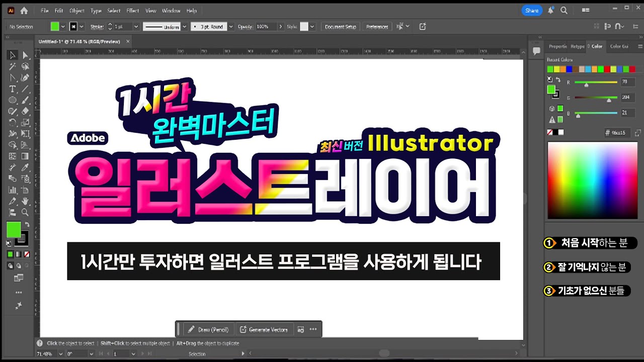
Task: Click Generate Vectors button
Action: pos(264,330)
